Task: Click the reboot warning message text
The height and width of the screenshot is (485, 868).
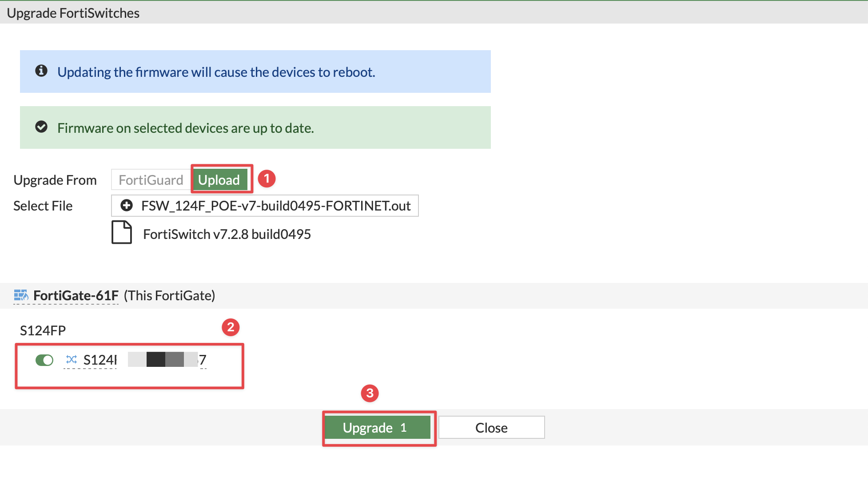Action: pyautogui.click(x=216, y=72)
